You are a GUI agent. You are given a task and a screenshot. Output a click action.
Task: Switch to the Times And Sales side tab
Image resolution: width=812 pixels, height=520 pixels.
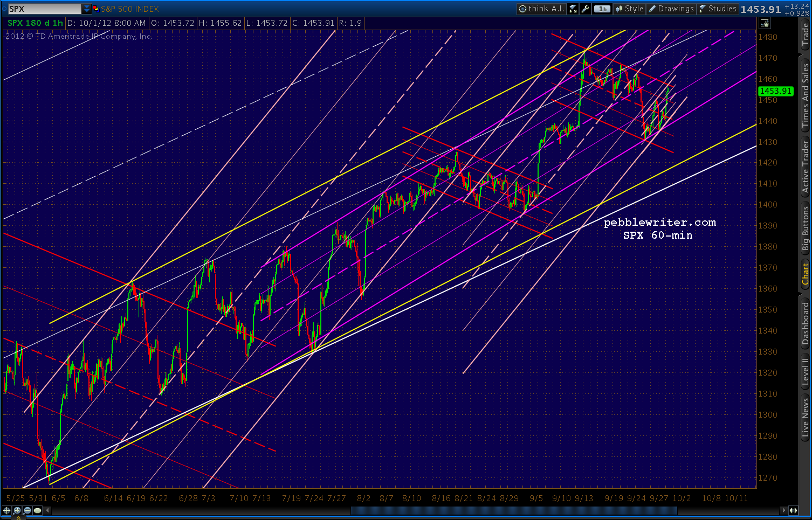806,95
